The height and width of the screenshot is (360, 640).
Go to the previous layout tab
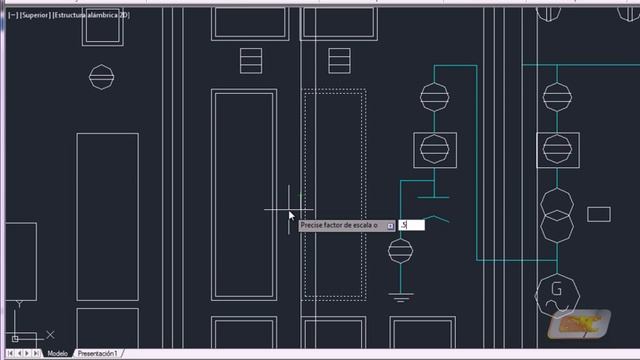pyautogui.click(x=19, y=353)
